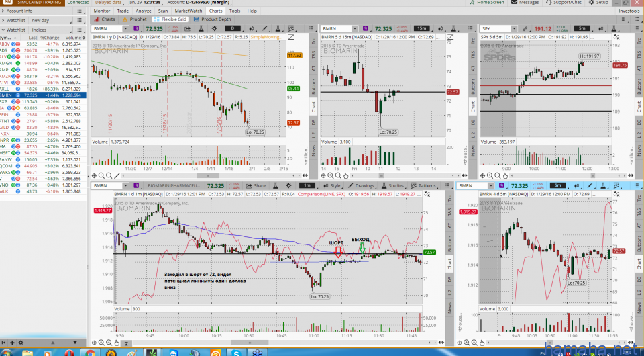Switch to Prophet sub-tab
Screen dimensions: 644x356
(x=135, y=19)
